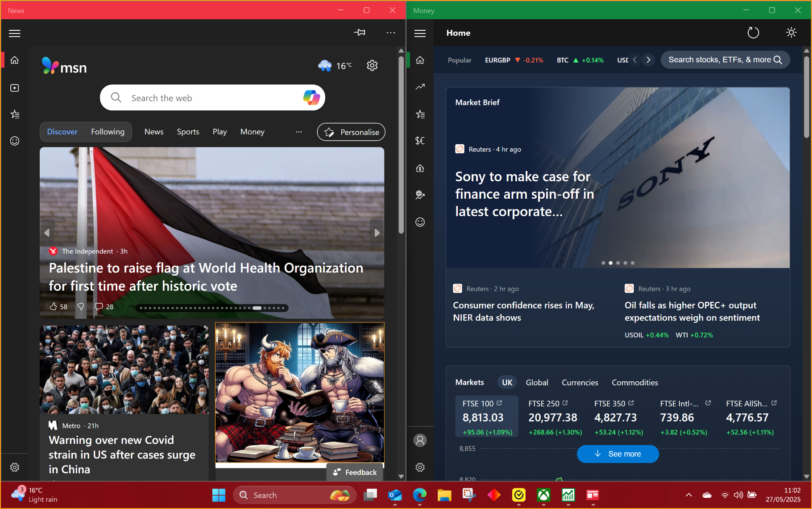Open Palestine flag headline article
The height and width of the screenshot is (509, 812).
(206, 277)
